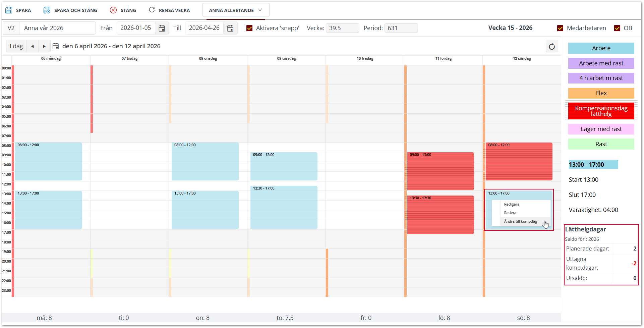Click the Till date field
644x328 pixels.
(x=204, y=28)
